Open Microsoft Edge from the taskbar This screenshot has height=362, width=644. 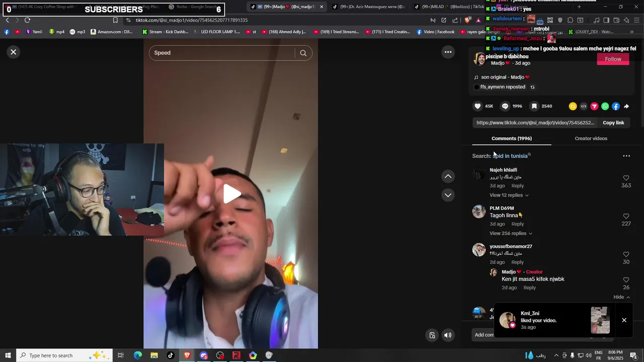[x=137, y=355]
